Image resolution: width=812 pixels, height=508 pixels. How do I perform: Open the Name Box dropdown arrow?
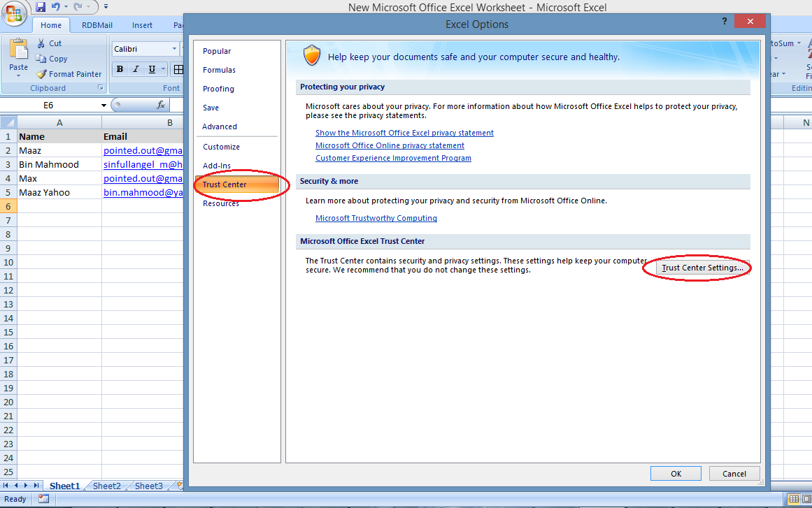pos(104,105)
